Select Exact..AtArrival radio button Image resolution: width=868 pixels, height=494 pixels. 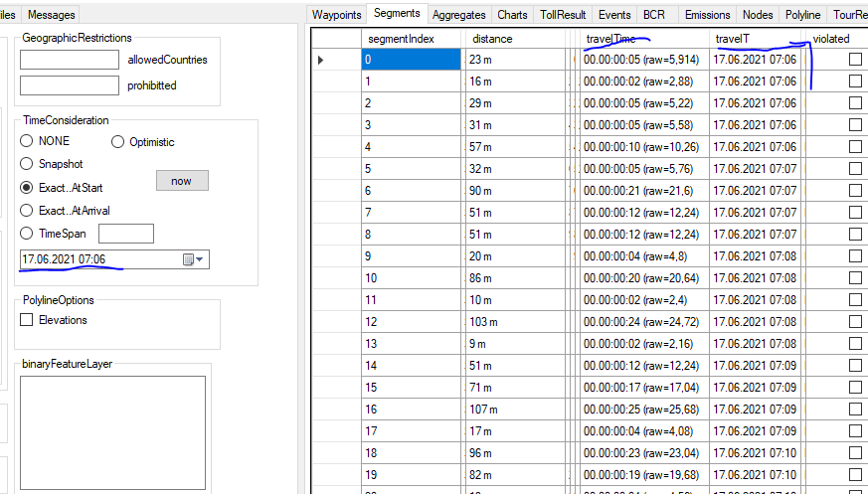[x=27, y=210]
